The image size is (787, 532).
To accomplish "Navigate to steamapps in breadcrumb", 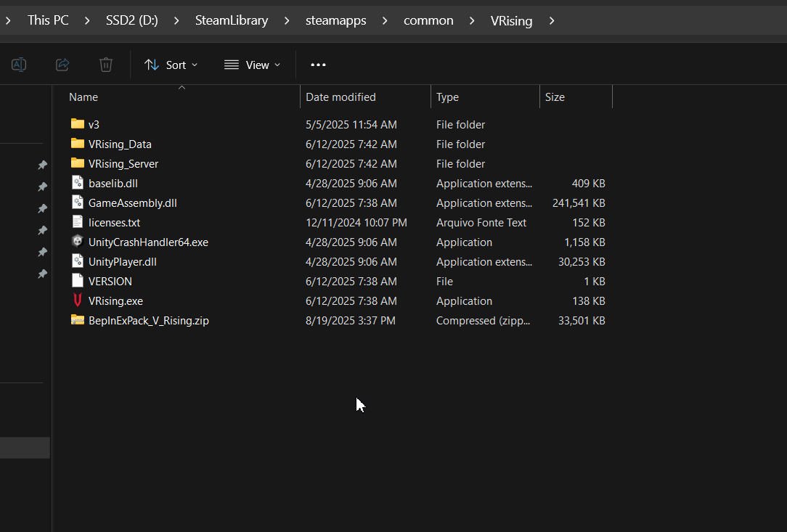I will (x=335, y=20).
